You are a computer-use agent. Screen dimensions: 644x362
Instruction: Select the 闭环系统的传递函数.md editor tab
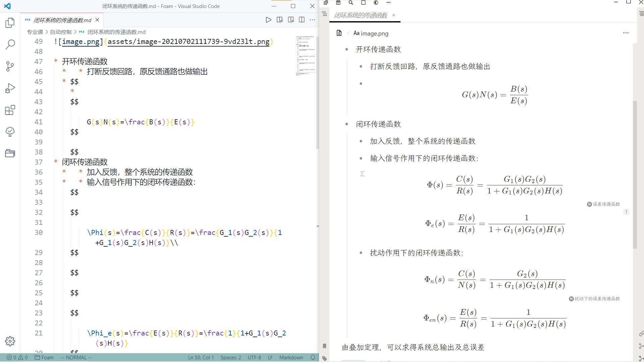point(62,20)
